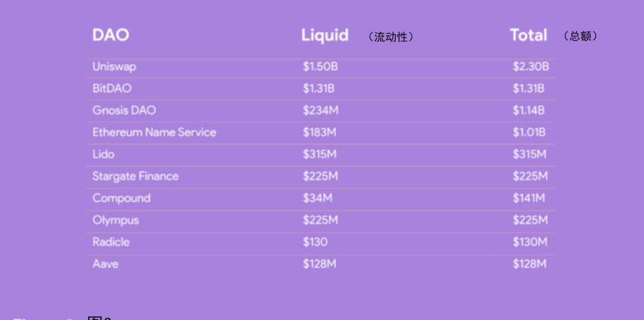Click the Liquid column header
Viewport: 644px width, 320px height.
pyautogui.click(x=324, y=35)
